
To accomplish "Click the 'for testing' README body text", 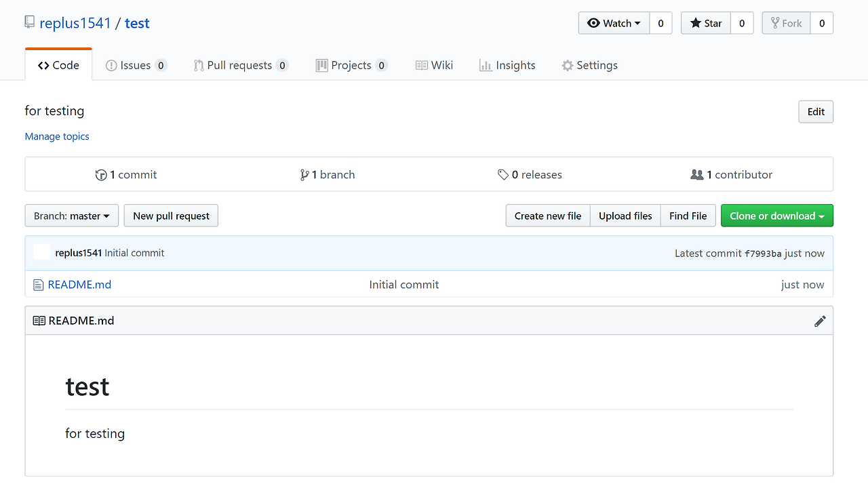I will (95, 433).
